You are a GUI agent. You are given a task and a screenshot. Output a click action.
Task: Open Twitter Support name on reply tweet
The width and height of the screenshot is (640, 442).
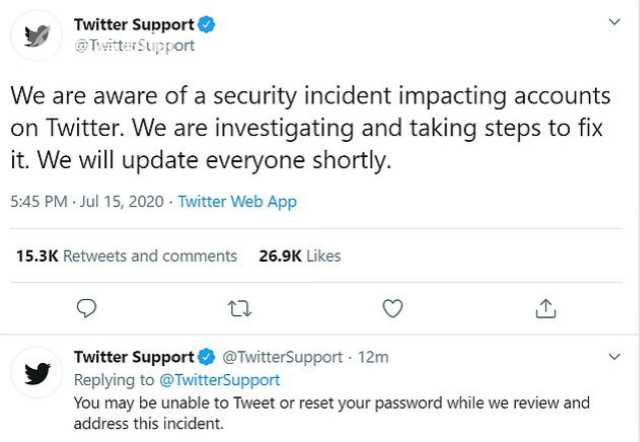point(134,357)
